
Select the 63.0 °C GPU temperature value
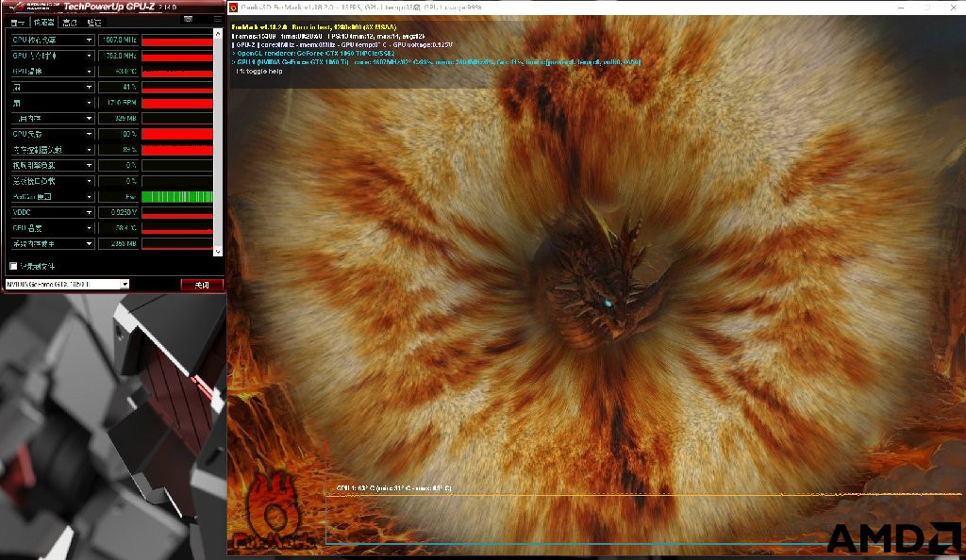[118, 72]
